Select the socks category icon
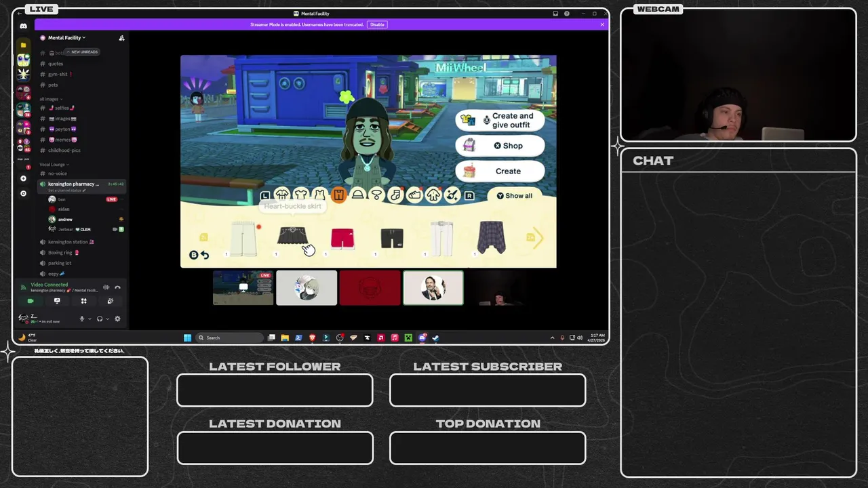Viewport: 868px width, 488px height. (x=395, y=195)
